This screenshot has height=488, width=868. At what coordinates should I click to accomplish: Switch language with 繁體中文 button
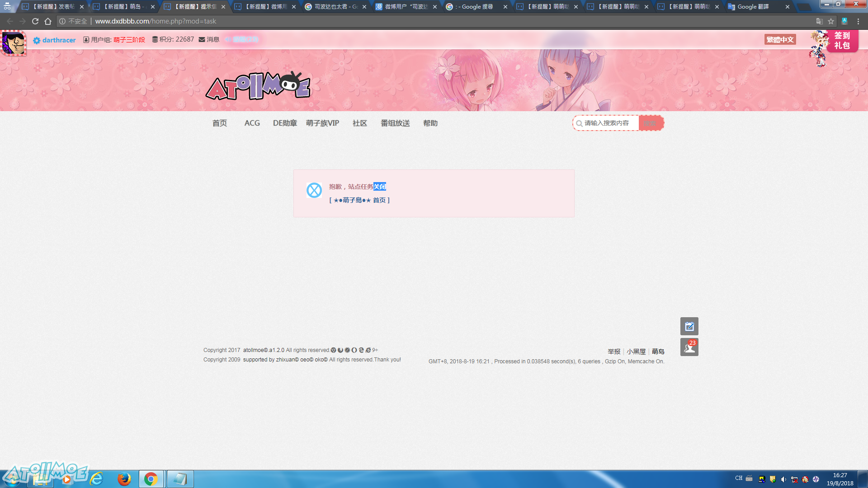780,39
